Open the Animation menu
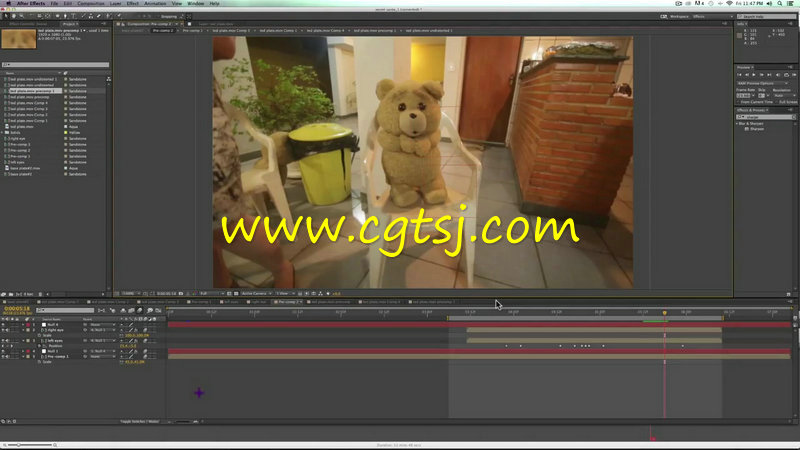 pos(155,4)
